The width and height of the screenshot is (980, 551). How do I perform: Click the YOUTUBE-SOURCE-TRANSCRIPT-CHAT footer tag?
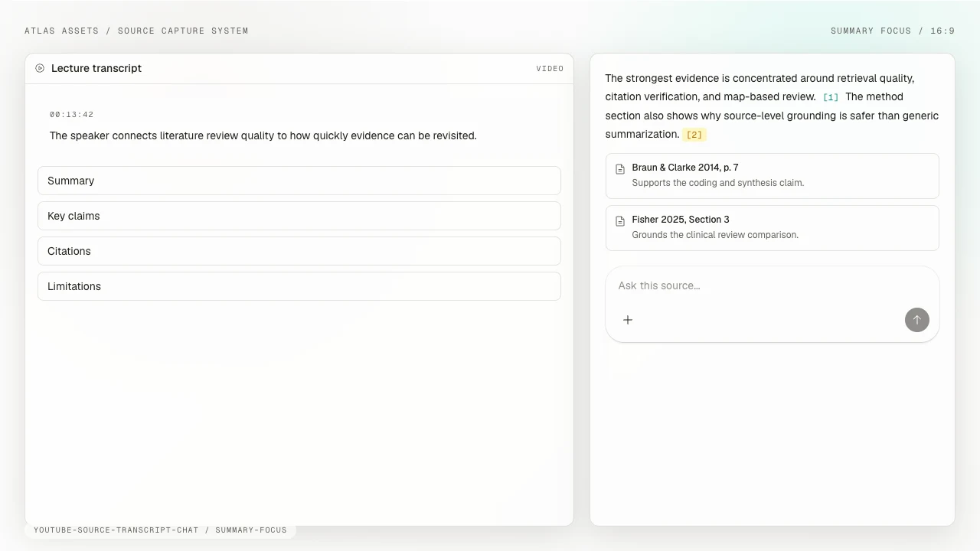[x=160, y=530]
